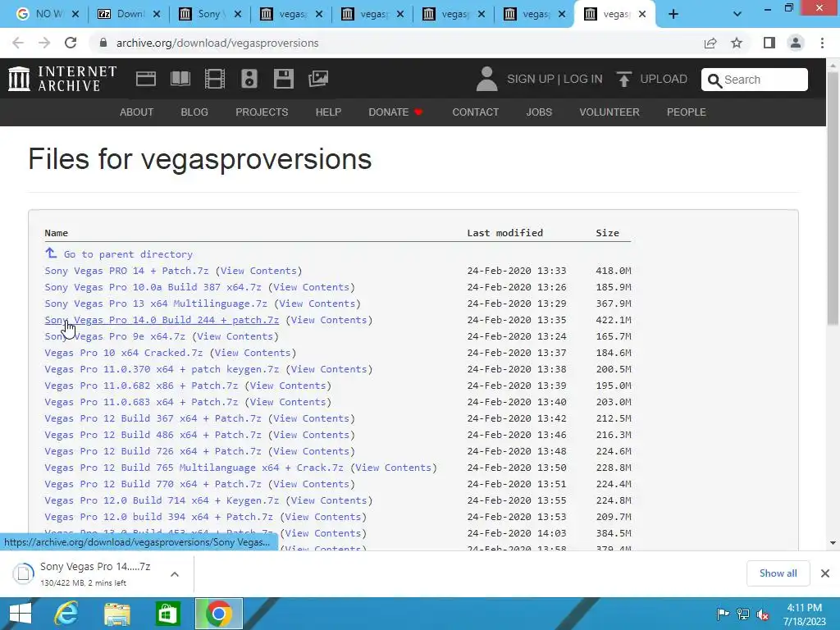The height and width of the screenshot is (630, 840).
Task: Open the HELP menu item
Action: pos(328,112)
